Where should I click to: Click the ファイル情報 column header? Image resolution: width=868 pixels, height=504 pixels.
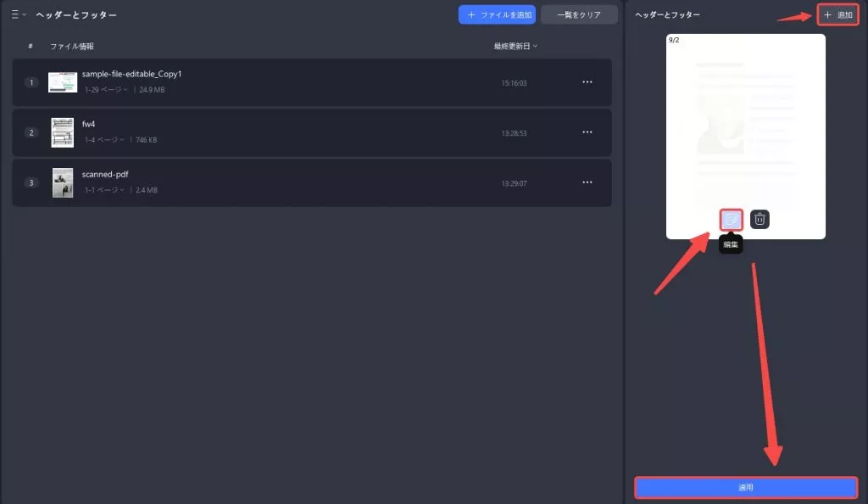click(71, 46)
